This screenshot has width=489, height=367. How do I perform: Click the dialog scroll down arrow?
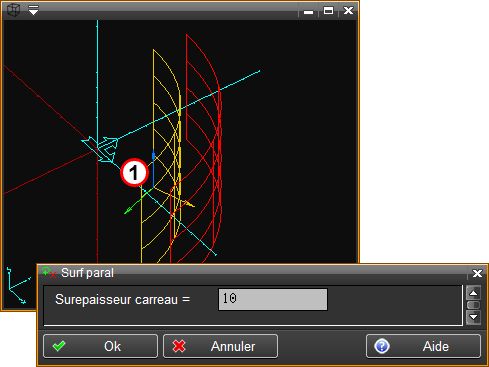[473, 317]
